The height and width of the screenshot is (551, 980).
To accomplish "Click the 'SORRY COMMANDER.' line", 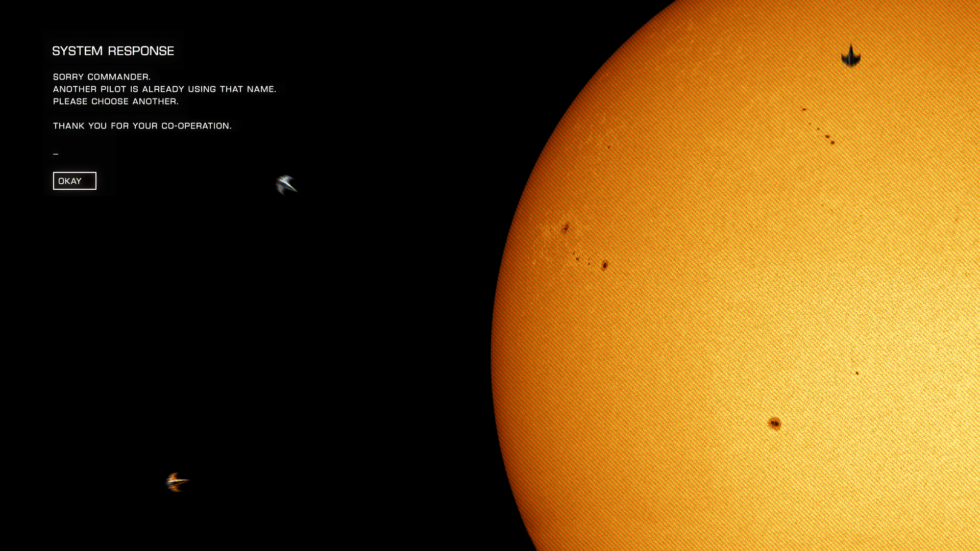I will [102, 77].
